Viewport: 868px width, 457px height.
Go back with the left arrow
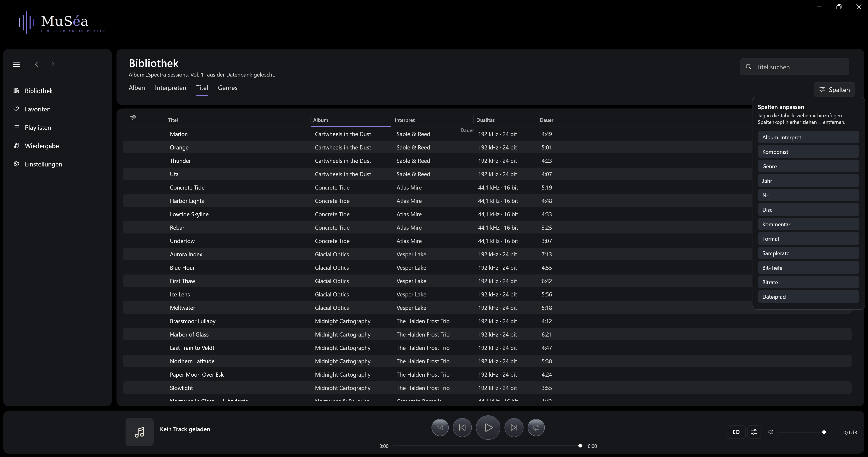click(37, 64)
